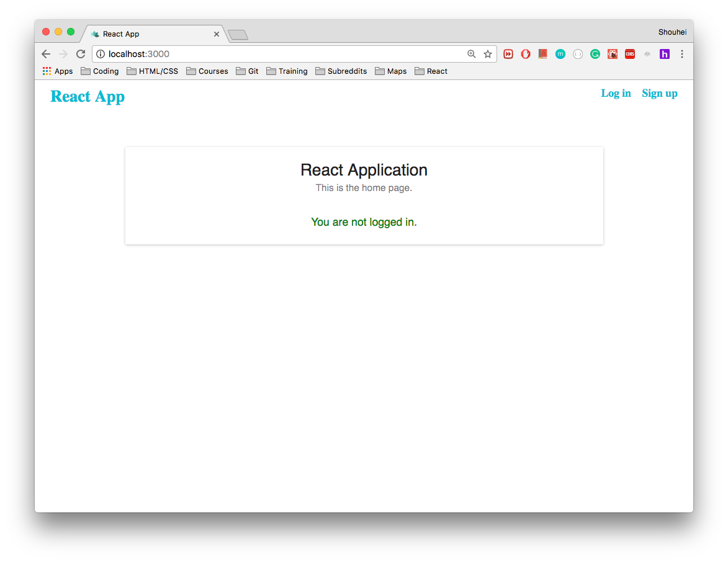Open the Subreddits bookmarks folder
The width and height of the screenshot is (728, 562).
[x=341, y=71]
